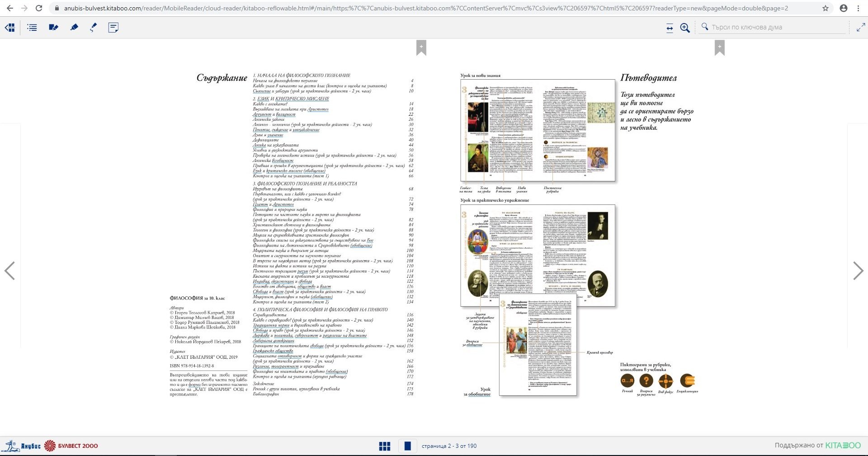This screenshot has width=868, height=456.
Task: Open the page thumbnails grid
Action: point(385,446)
